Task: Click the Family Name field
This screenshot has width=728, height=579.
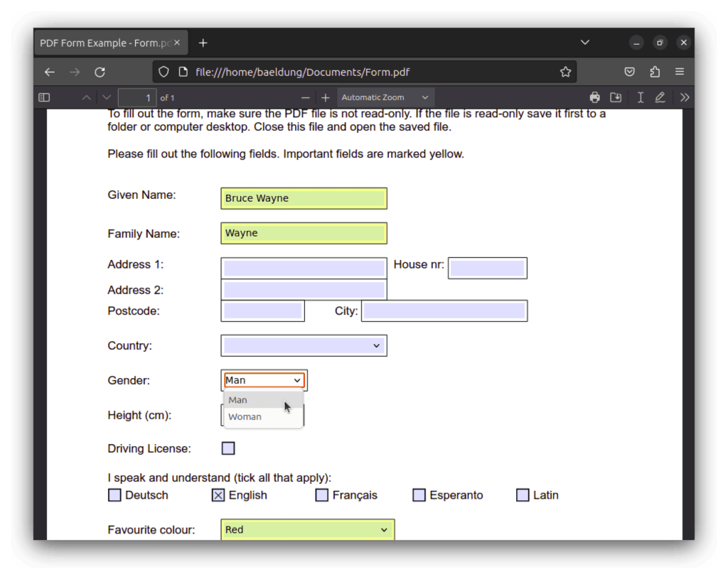Action: point(304,233)
